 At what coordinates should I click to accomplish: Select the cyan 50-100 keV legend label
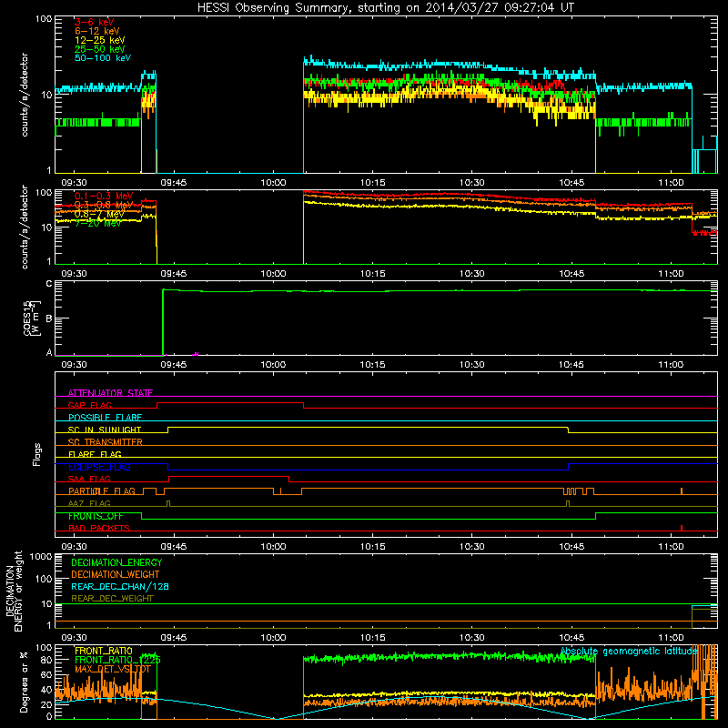(103, 58)
